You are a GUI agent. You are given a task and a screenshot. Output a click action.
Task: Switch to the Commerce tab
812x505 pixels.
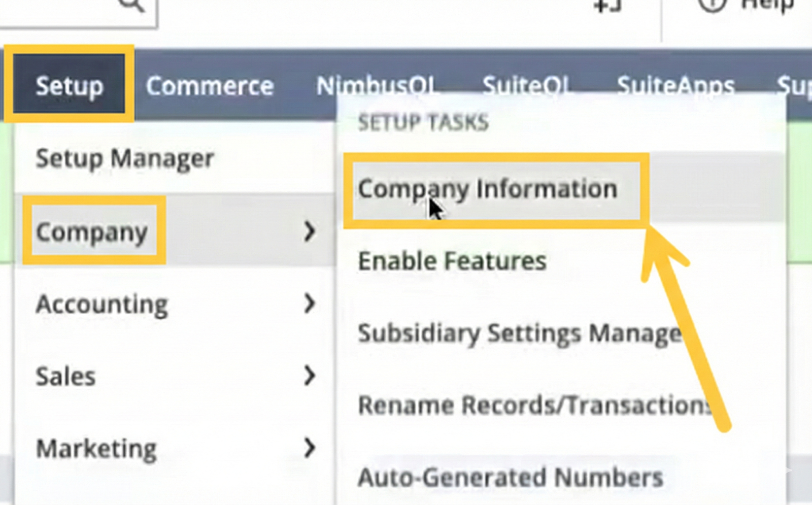point(210,85)
